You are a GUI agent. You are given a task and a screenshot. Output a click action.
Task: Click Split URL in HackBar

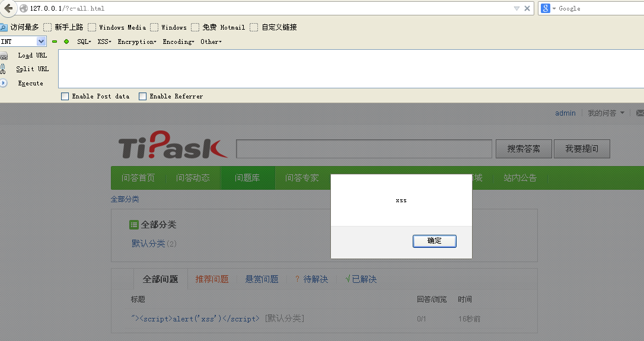point(33,69)
